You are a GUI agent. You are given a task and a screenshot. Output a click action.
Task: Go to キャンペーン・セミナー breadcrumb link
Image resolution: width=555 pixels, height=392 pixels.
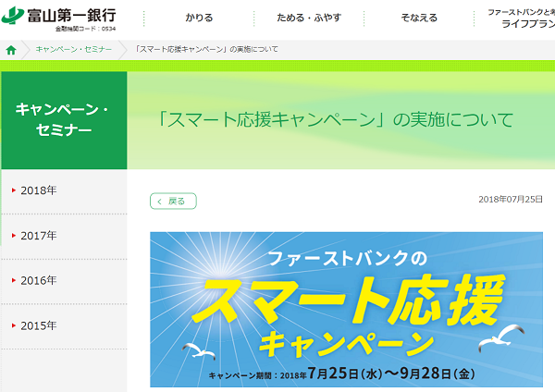(x=74, y=49)
